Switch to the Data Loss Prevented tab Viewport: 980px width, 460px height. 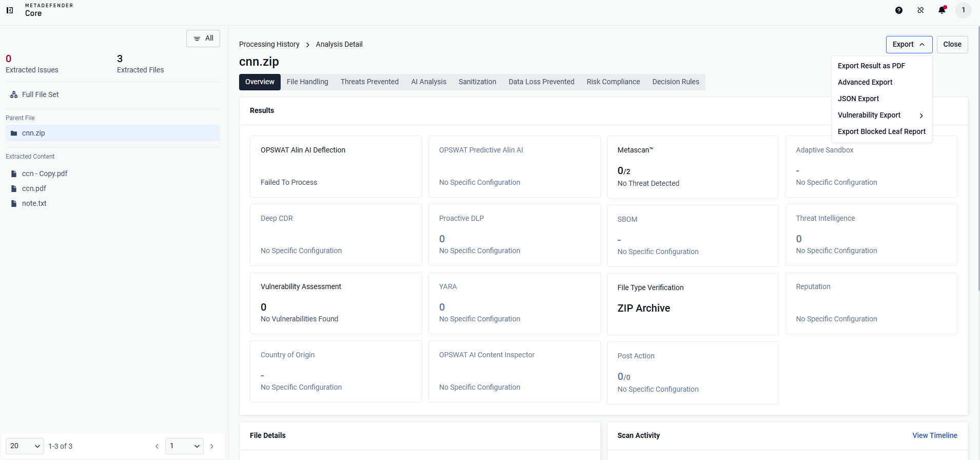coord(541,82)
